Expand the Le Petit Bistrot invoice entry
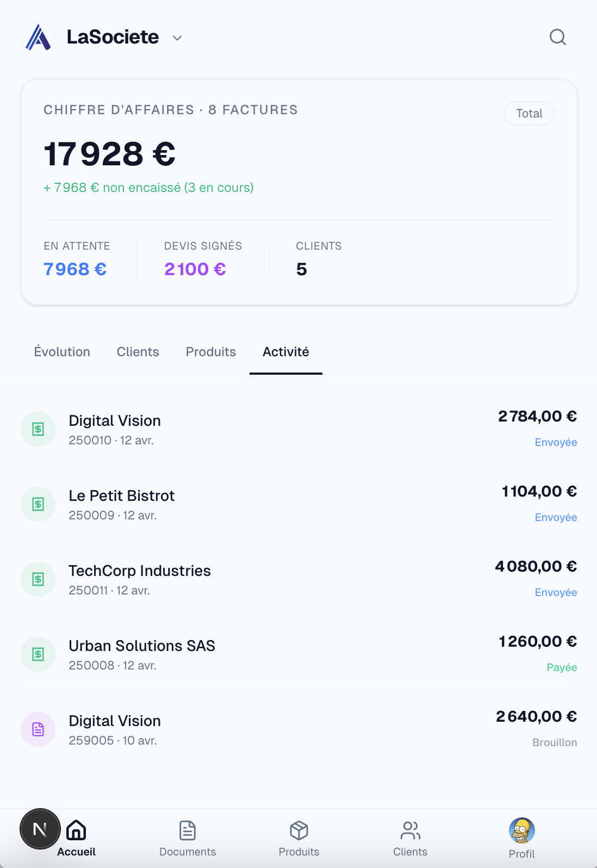 298,504
